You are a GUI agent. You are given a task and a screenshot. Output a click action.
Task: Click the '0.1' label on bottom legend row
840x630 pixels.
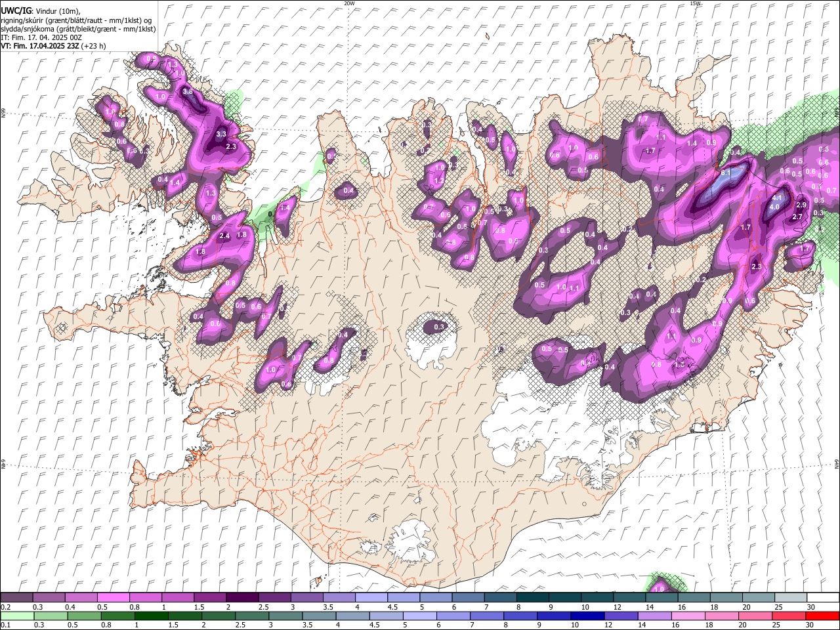[5, 625]
